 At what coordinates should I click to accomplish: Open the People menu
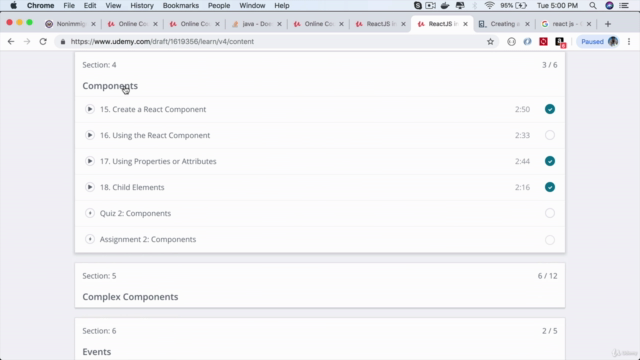219,6
